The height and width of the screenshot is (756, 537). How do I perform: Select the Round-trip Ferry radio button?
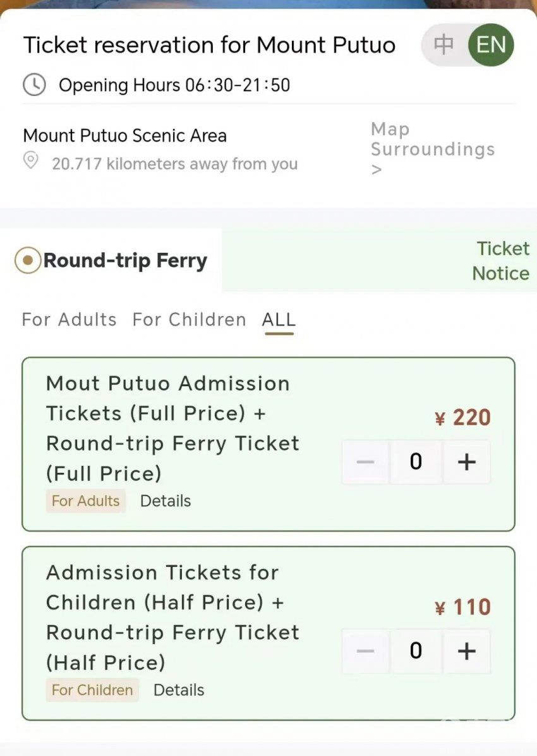coord(28,260)
